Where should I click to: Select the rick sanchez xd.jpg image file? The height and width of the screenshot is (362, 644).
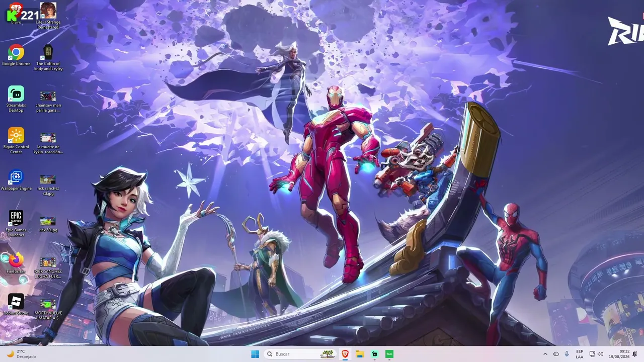(48, 185)
